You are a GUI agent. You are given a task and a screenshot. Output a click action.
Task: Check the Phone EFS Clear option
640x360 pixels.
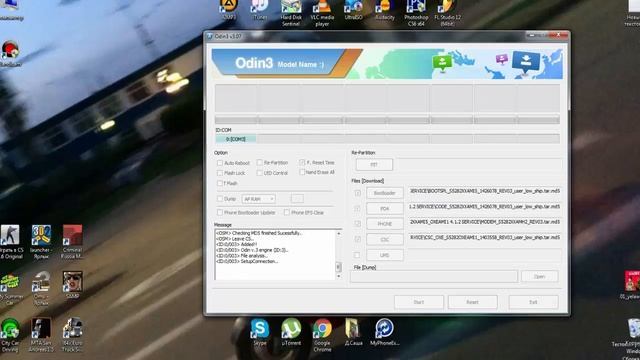pyautogui.click(x=287, y=212)
